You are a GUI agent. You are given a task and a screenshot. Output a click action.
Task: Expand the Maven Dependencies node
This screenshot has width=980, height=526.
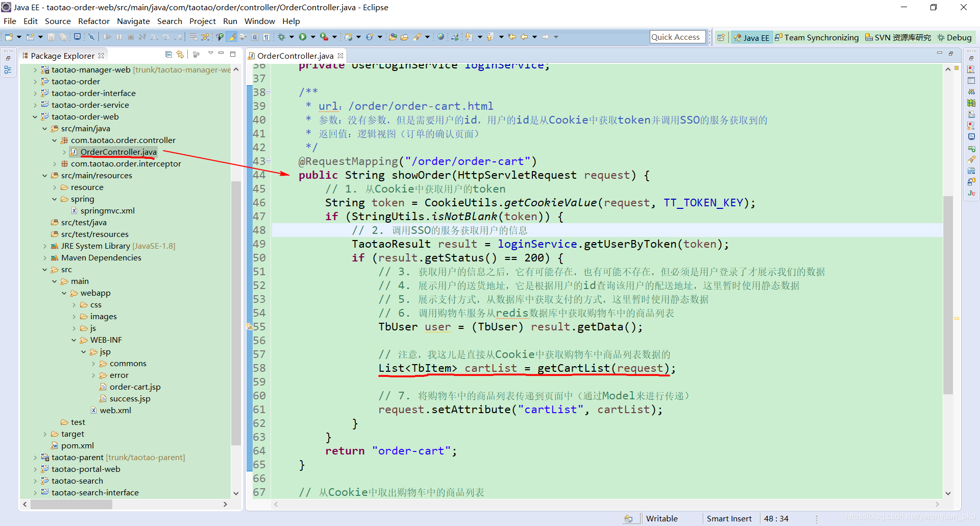[44, 258]
